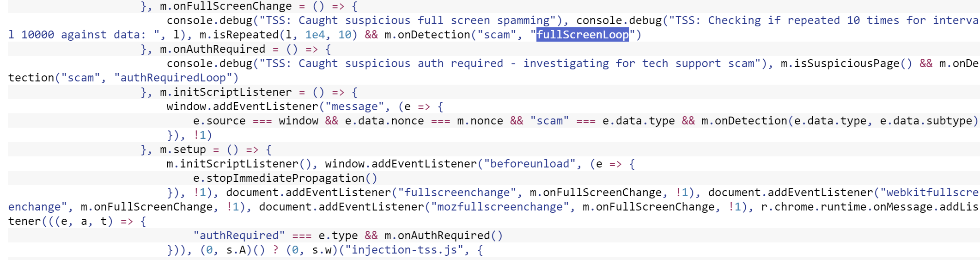The image size is (980, 260).
Task: Click the "mozfullscreenchange" event string
Action: point(500,207)
